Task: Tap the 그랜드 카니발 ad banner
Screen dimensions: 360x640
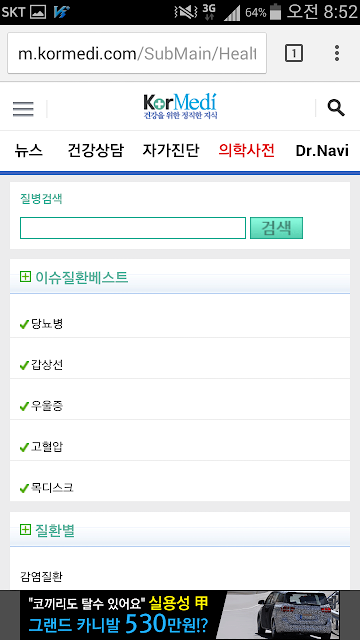Action: click(x=180, y=615)
